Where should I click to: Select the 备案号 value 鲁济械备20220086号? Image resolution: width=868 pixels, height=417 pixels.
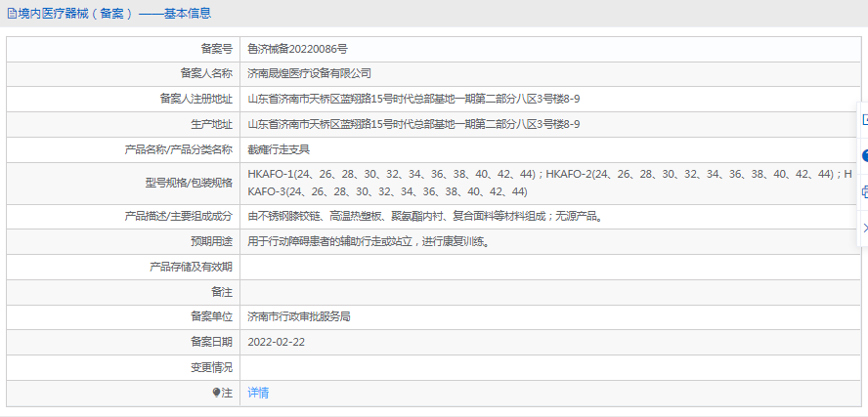[x=297, y=49]
